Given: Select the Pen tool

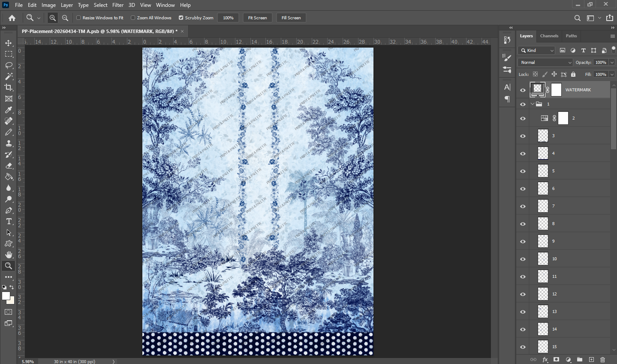Looking at the screenshot, I should 9,210.
